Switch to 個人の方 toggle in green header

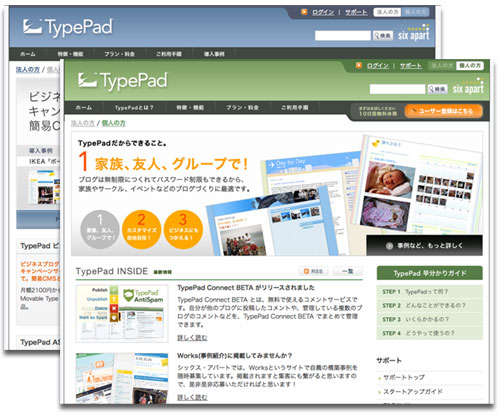[470, 66]
